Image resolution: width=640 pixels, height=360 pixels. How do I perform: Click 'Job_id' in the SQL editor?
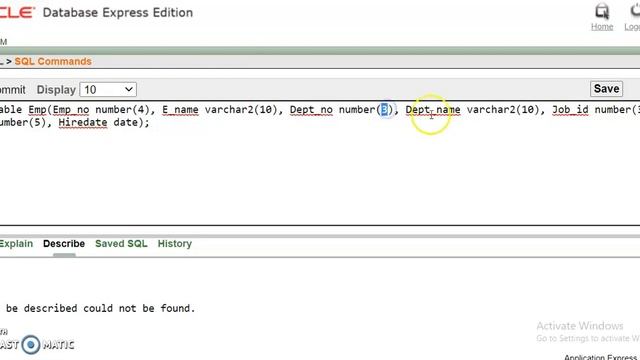click(570, 110)
